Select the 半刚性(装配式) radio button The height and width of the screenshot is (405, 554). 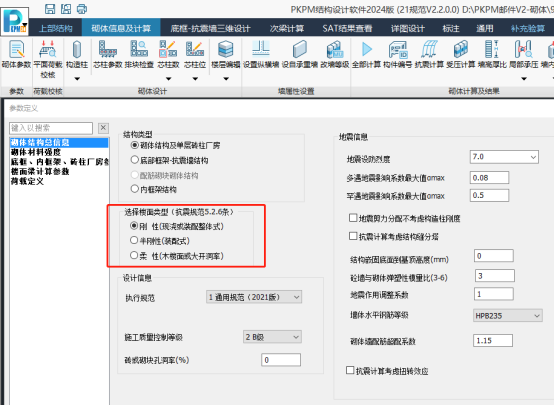tap(134, 241)
